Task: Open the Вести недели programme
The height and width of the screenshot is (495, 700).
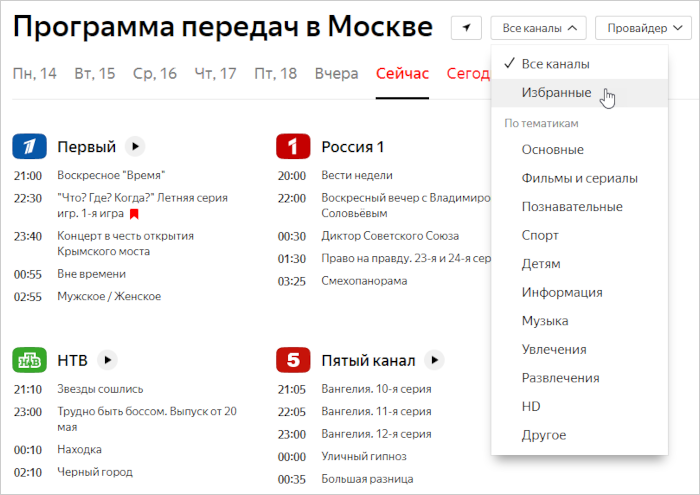Action: pos(357,175)
